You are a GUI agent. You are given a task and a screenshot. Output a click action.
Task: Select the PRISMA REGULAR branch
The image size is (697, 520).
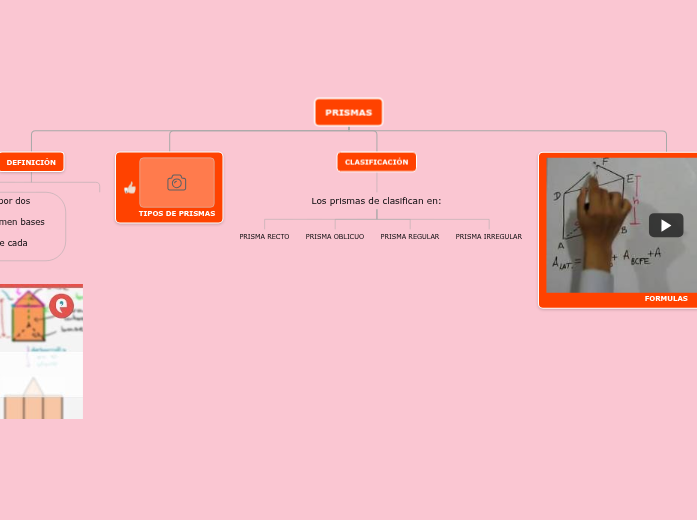409,237
